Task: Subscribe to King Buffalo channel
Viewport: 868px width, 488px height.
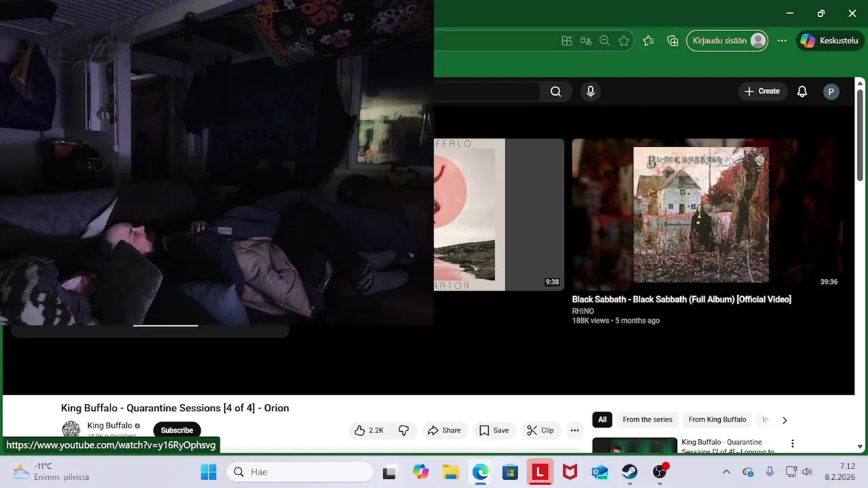Action: (177, 430)
